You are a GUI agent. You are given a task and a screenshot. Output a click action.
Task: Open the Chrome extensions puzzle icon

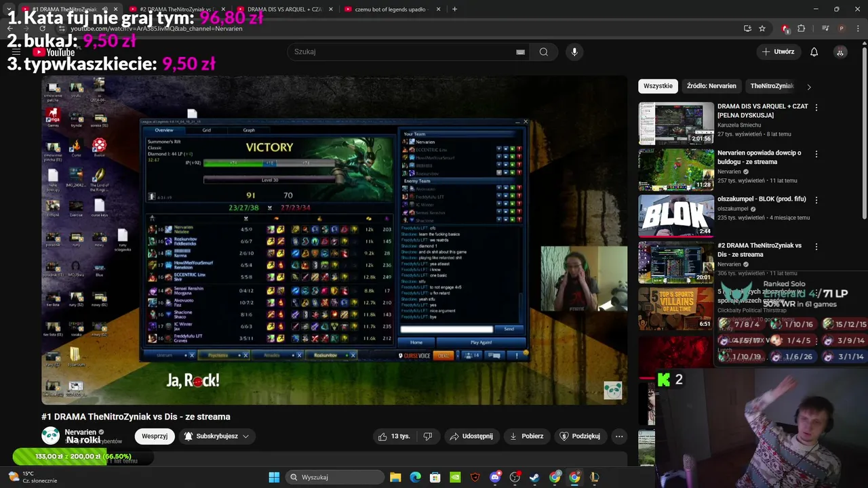(802, 28)
